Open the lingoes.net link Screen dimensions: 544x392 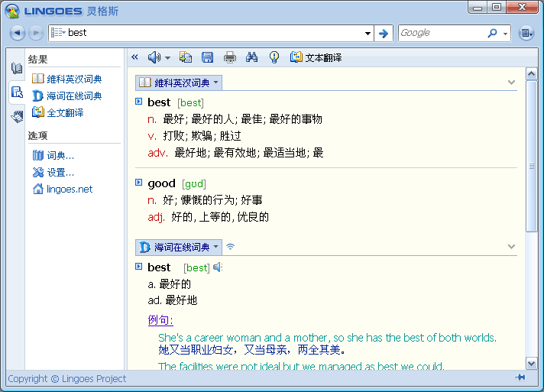(69, 189)
